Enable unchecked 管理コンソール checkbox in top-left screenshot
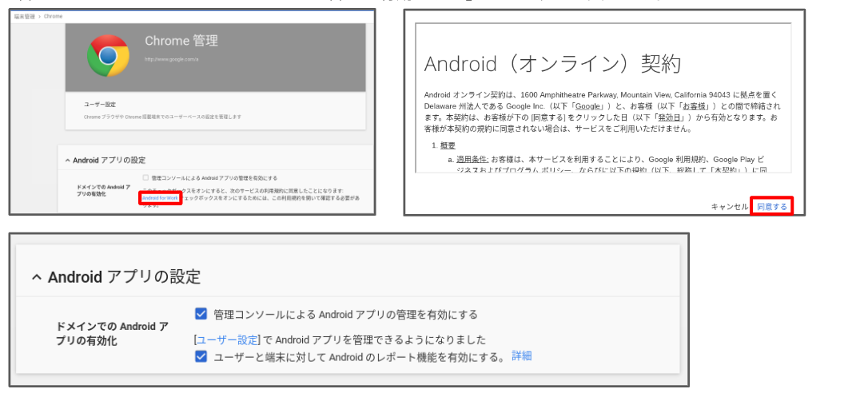This screenshot has width=868, height=397. (x=145, y=178)
